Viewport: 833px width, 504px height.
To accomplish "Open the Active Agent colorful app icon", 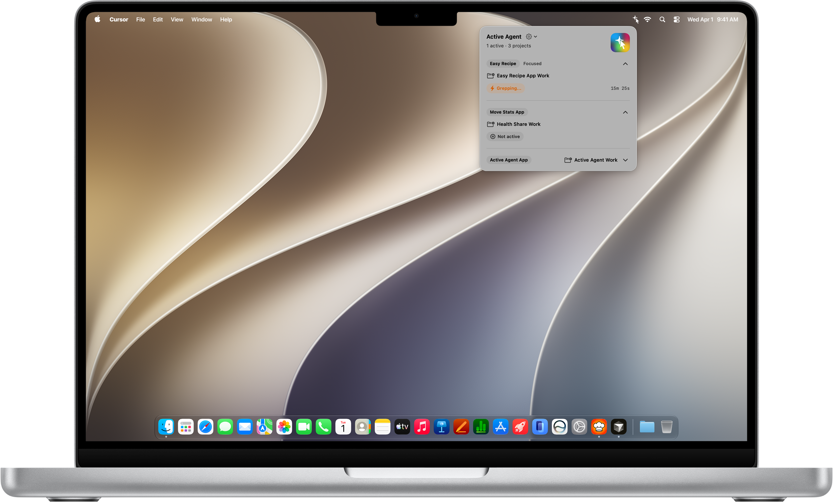I will 620,43.
